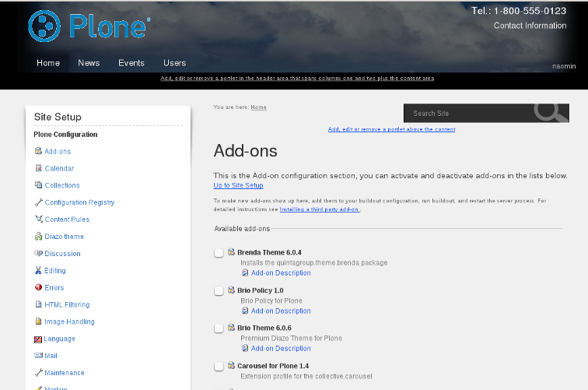Click 'Installs the quintagroup.theme.brenda package' text
The image size is (588, 390).
point(314,263)
